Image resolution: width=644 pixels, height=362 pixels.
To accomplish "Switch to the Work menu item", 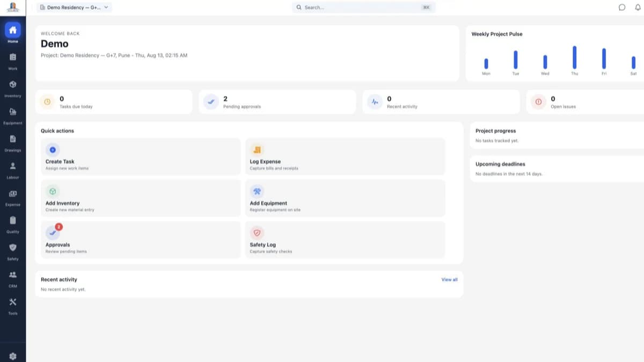I will tap(13, 61).
